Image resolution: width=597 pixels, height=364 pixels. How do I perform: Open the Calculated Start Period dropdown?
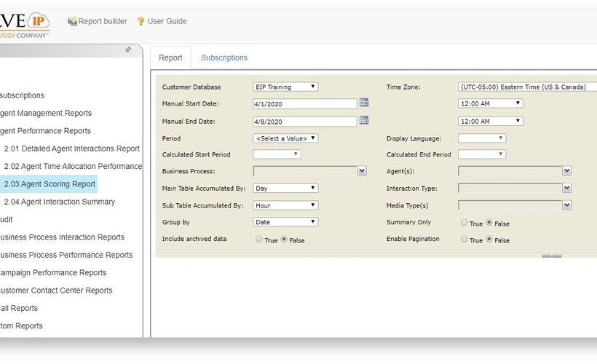[277, 154]
